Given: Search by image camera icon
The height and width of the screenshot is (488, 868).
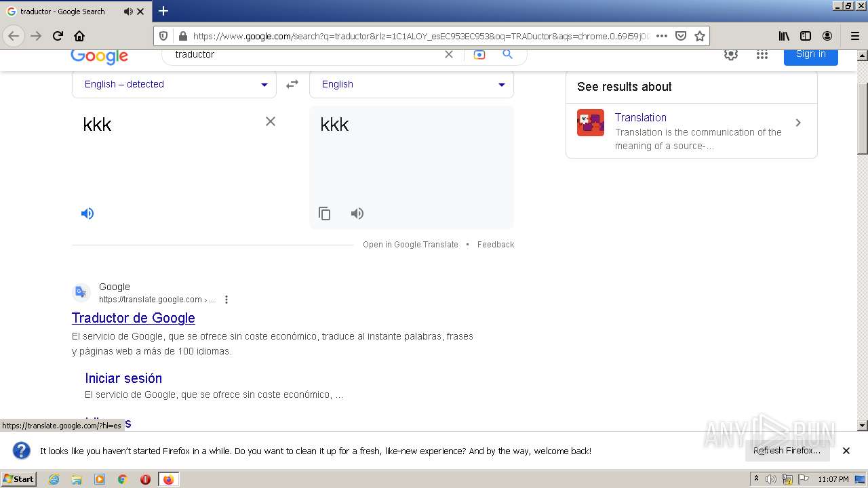Looking at the screenshot, I should coord(479,54).
